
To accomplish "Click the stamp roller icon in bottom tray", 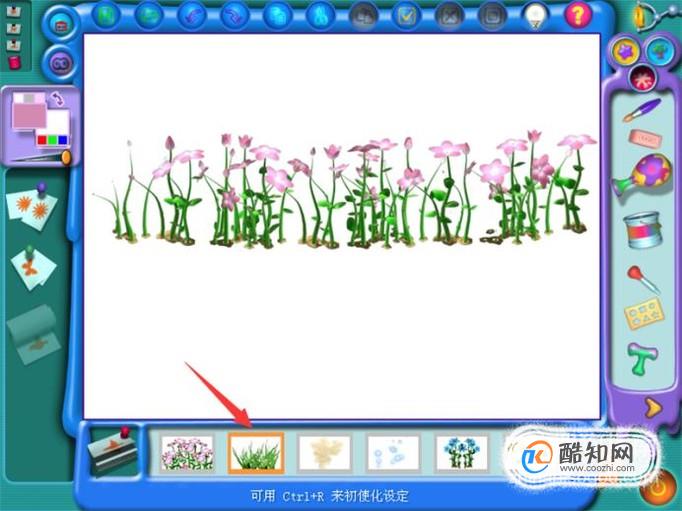I will click(114, 451).
